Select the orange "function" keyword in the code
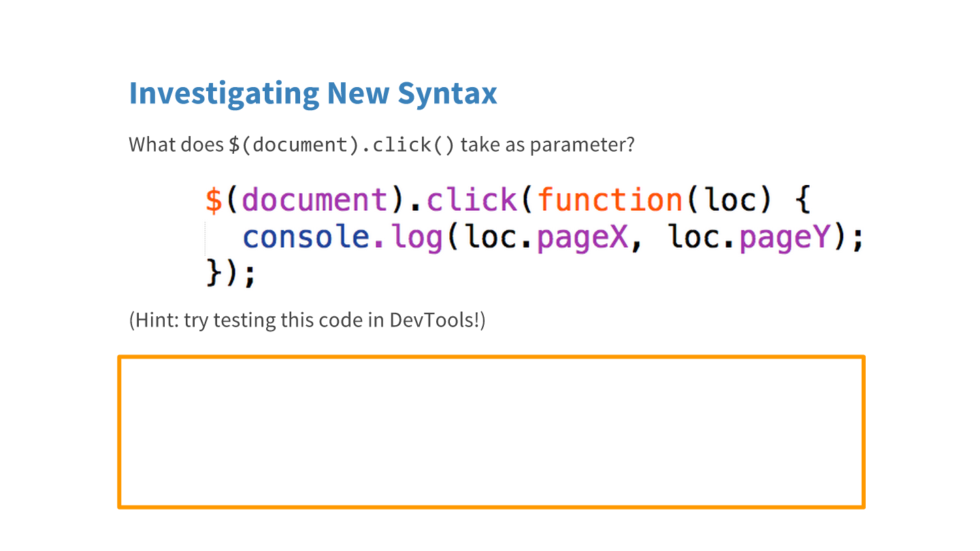The height and width of the screenshot is (551, 980). 610,200
